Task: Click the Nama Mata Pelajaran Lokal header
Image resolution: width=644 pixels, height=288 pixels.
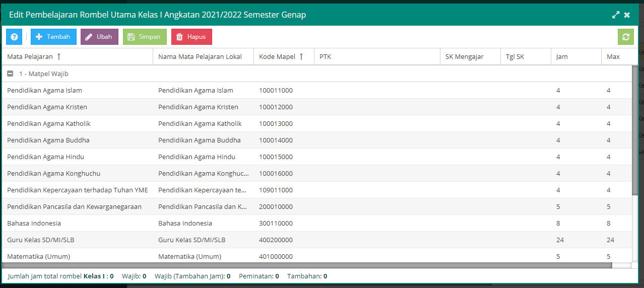Action: (204, 56)
